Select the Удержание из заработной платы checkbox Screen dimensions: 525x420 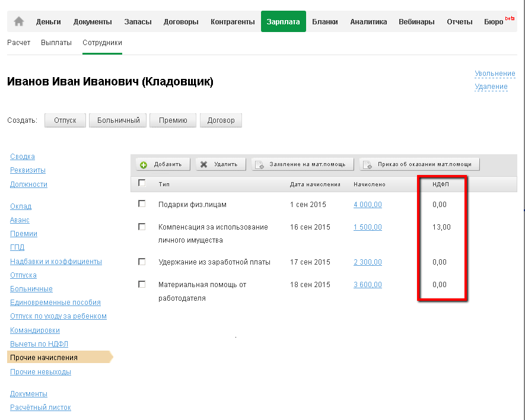[x=142, y=261]
